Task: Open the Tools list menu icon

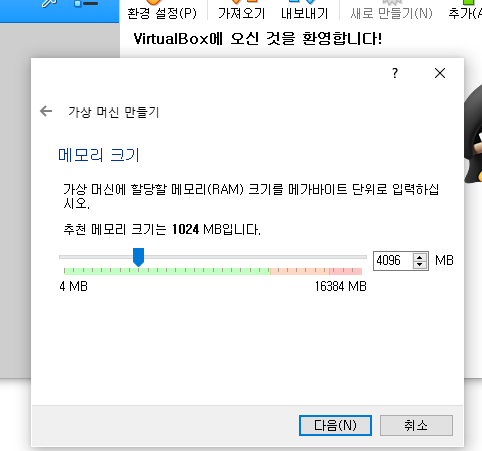Action: (86, 3)
